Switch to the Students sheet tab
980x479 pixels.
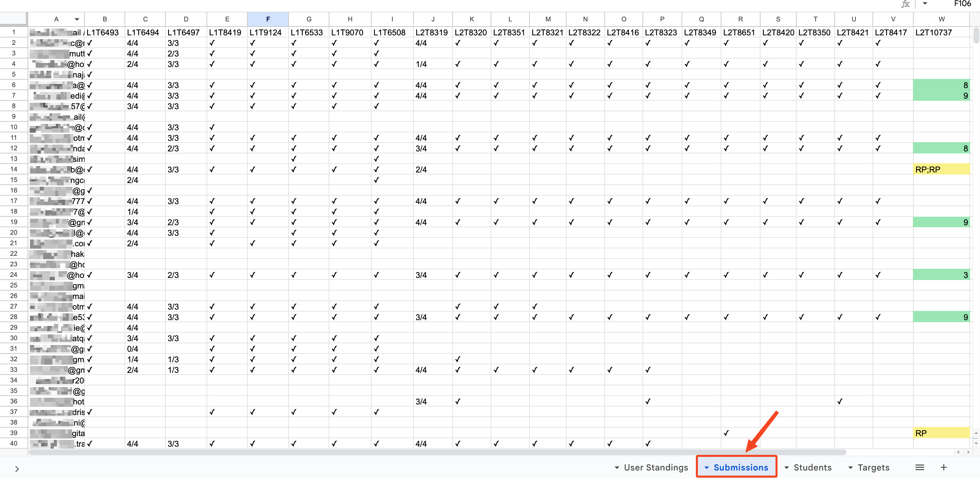pos(812,467)
